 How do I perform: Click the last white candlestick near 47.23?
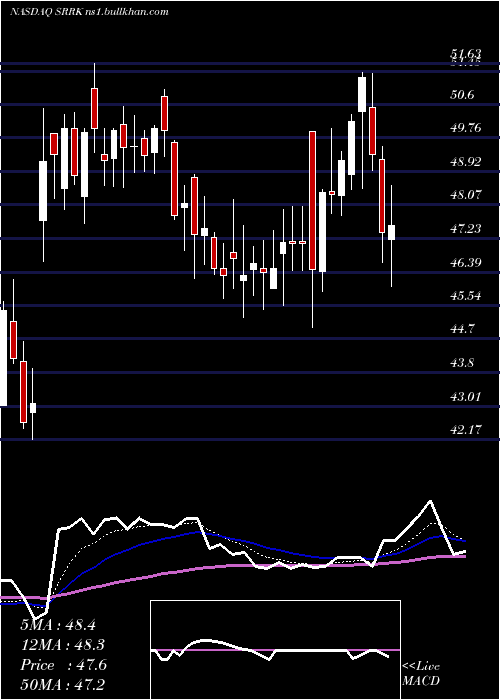click(392, 233)
